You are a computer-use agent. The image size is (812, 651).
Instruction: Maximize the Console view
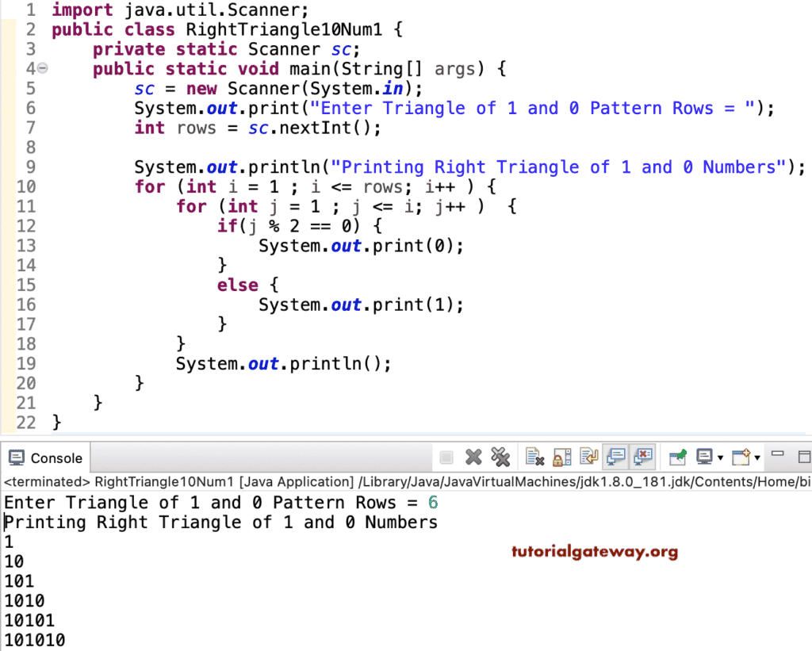[803, 456]
